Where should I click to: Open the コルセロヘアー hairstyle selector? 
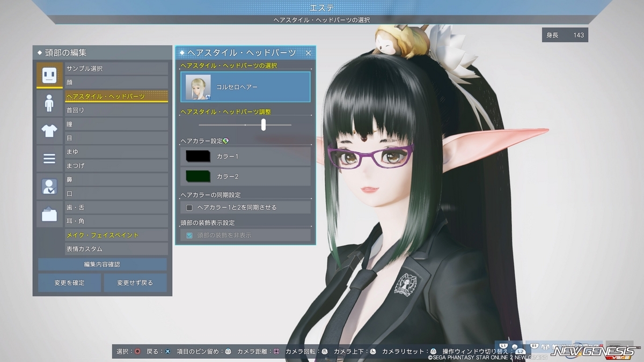click(245, 87)
